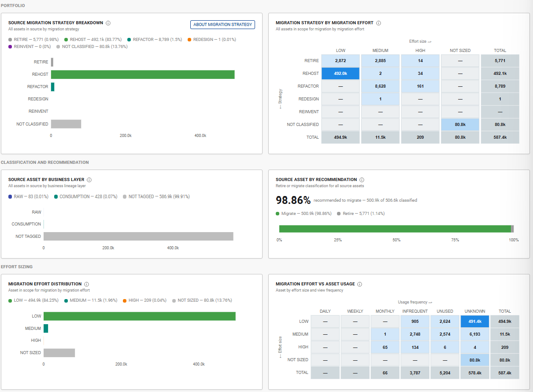The height and width of the screenshot is (392, 533).
Task: Toggle NOT CLASSIFIED legend entry in strategy breakdown
Action: coord(92,46)
